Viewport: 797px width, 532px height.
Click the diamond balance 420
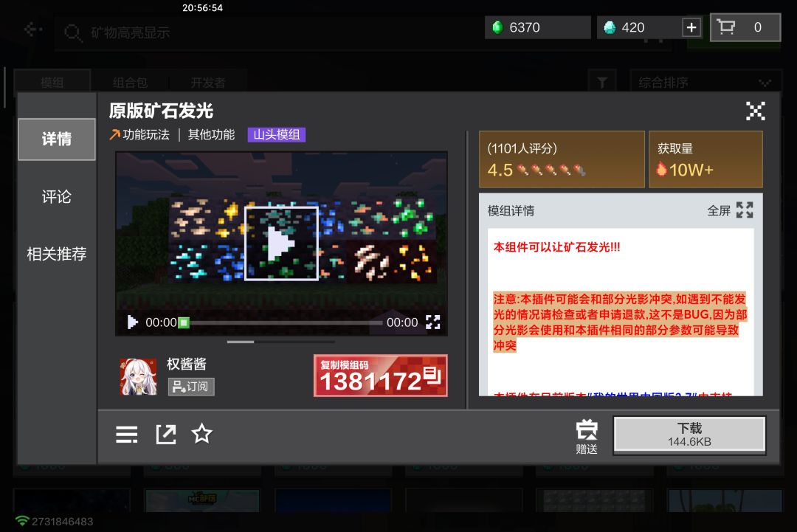pos(639,27)
